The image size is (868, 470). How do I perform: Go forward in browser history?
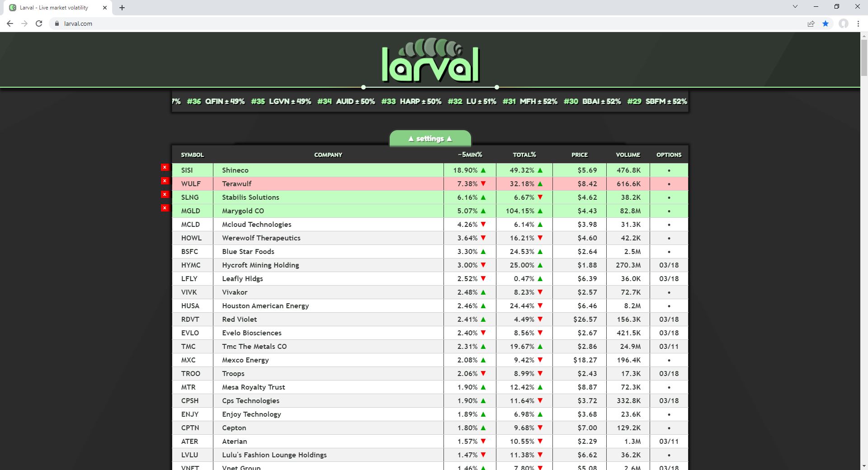coord(24,23)
